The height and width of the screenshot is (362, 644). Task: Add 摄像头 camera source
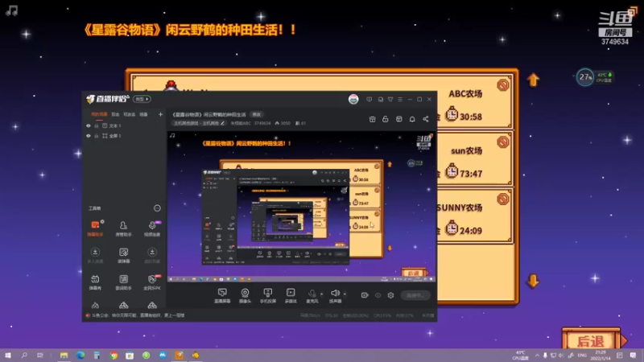pos(245,295)
